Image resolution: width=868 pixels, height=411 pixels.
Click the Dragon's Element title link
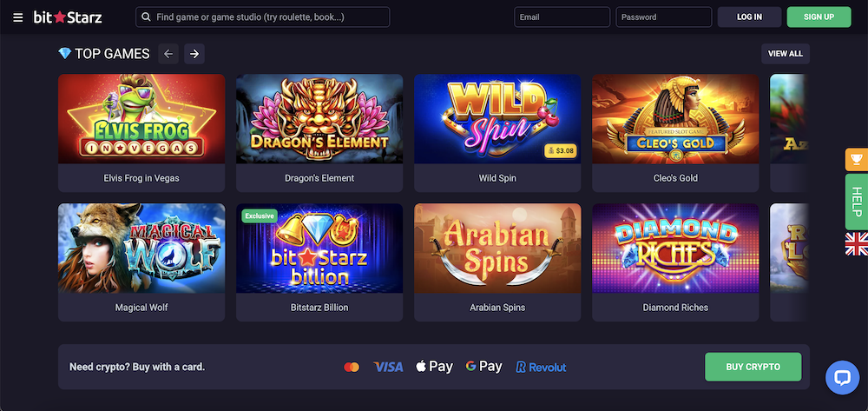coord(319,178)
